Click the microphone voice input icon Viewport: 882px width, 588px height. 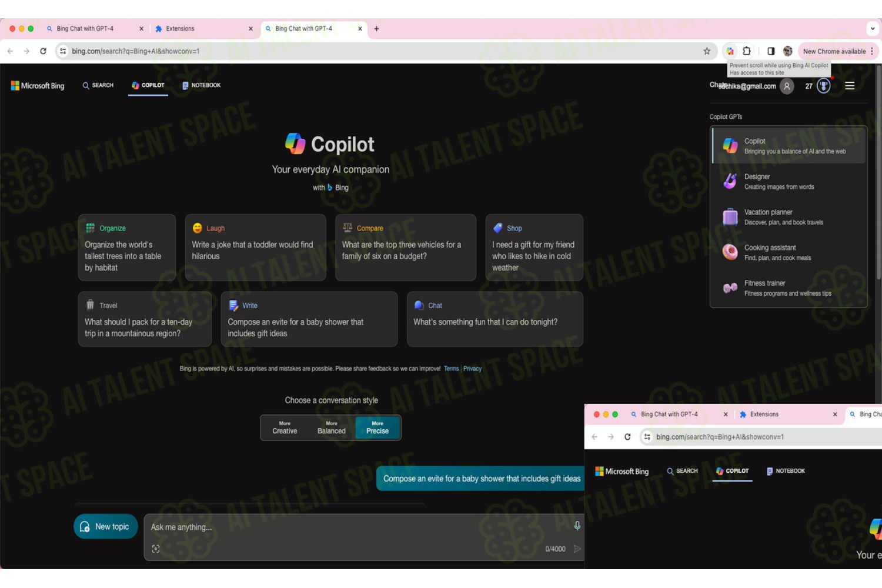click(577, 526)
